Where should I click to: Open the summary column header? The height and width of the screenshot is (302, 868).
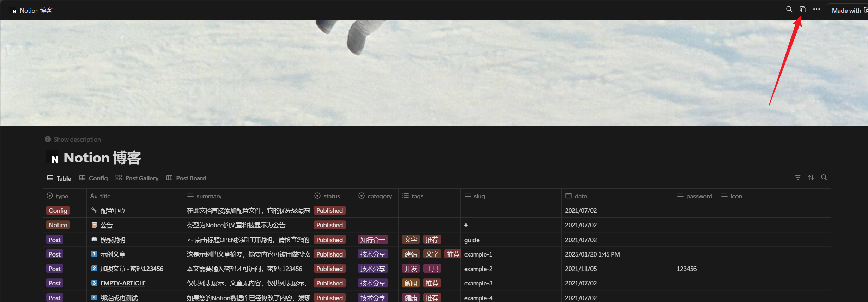pyautogui.click(x=247, y=196)
